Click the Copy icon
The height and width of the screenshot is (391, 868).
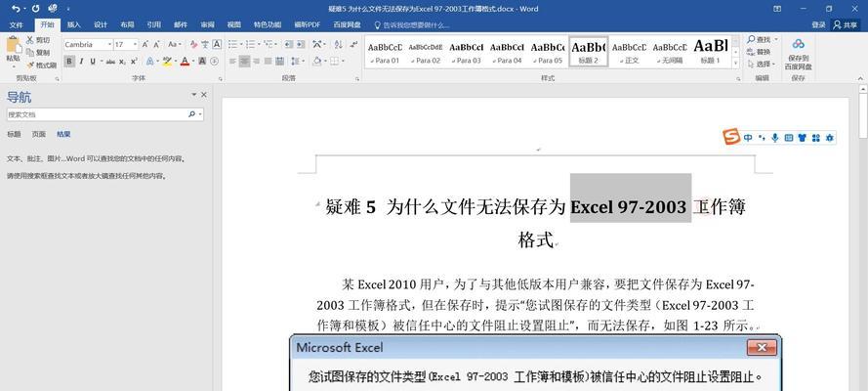coord(29,53)
